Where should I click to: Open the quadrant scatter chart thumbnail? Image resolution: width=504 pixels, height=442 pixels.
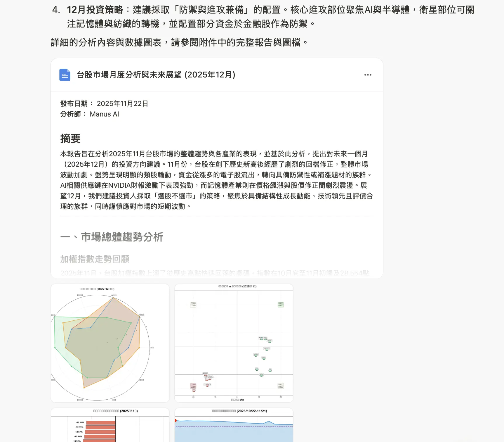point(234,343)
